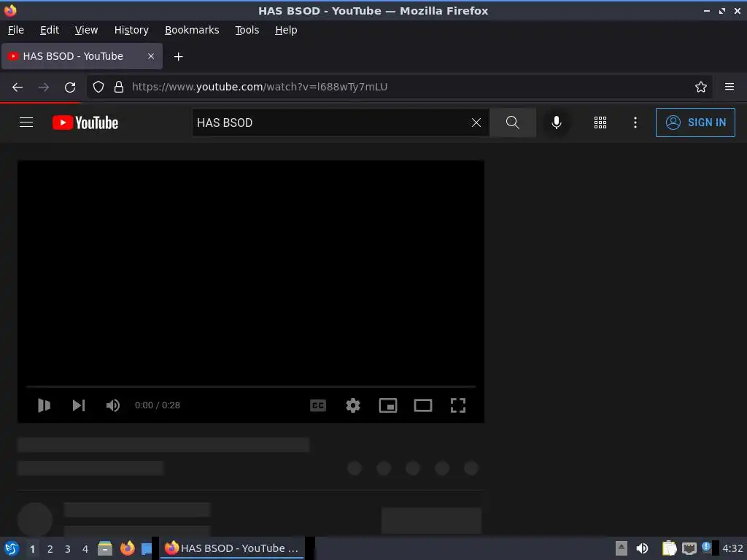Image resolution: width=747 pixels, height=560 pixels.
Task: Open the notification tray icon
Action: coord(706,547)
